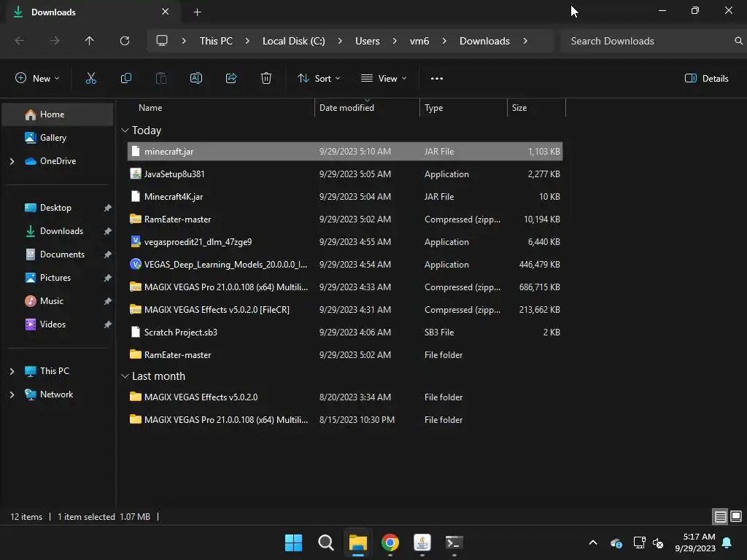Viewport: 747px width, 560px height.
Task: Open the Java app on taskbar
Action: point(422,542)
